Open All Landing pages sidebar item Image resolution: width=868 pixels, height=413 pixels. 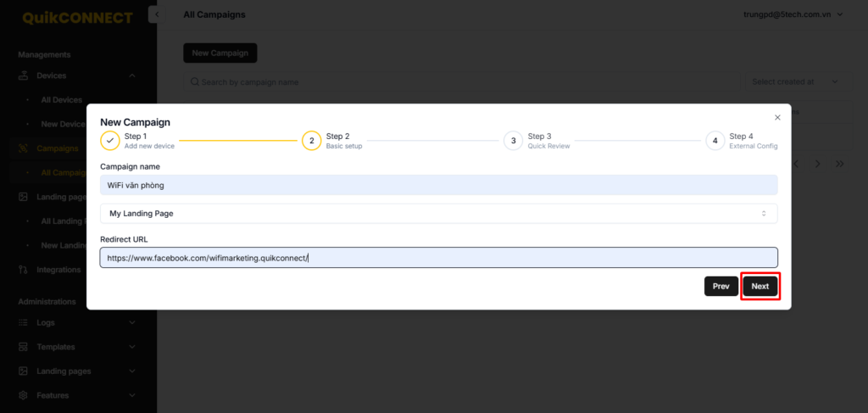click(63, 220)
